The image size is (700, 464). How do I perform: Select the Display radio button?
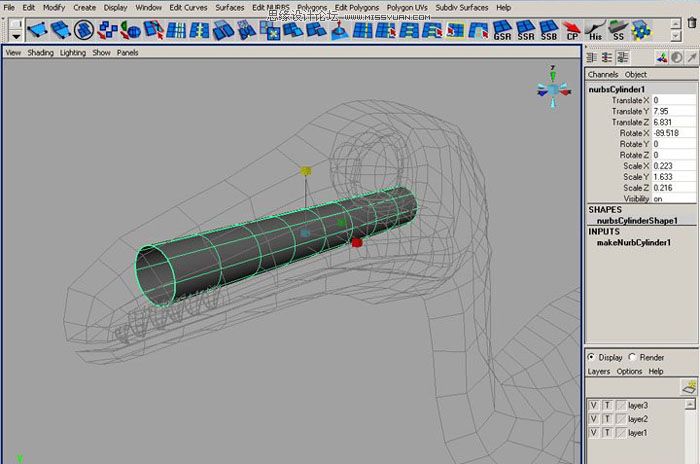[x=593, y=357]
